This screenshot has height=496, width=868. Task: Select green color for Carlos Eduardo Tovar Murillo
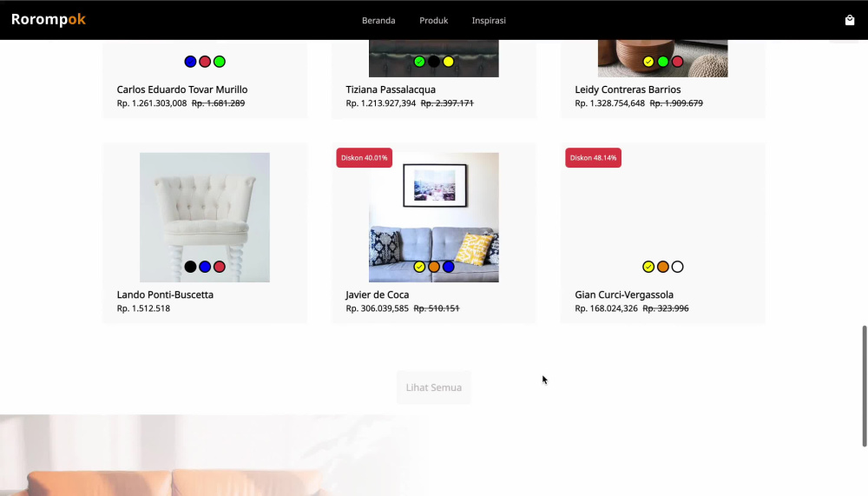tap(220, 62)
